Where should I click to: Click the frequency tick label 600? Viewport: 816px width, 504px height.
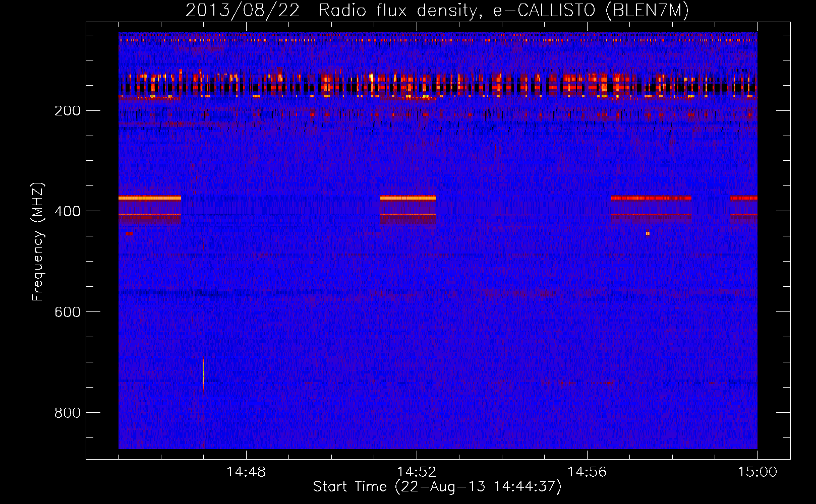68,312
